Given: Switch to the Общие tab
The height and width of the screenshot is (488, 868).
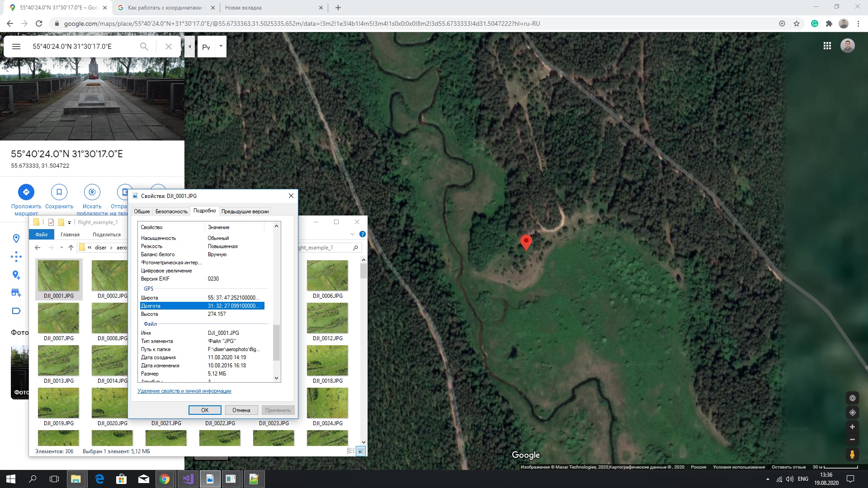Looking at the screenshot, I should pos(142,211).
